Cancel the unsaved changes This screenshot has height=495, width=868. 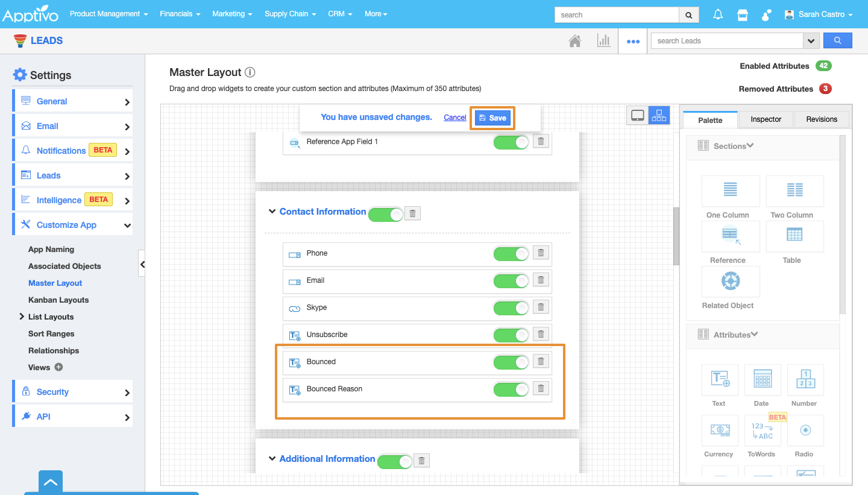[x=454, y=118]
